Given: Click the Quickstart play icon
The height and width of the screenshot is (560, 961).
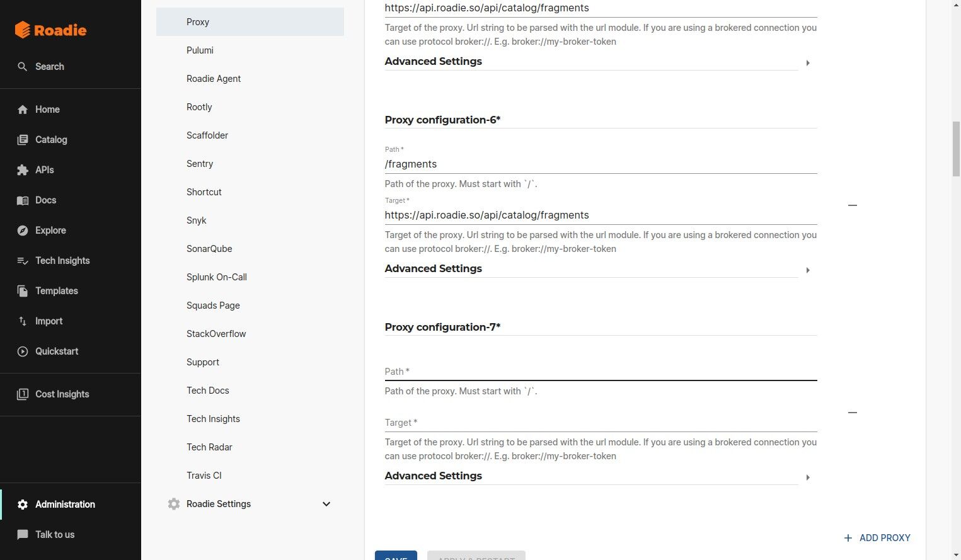Looking at the screenshot, I should coord(23,351).
